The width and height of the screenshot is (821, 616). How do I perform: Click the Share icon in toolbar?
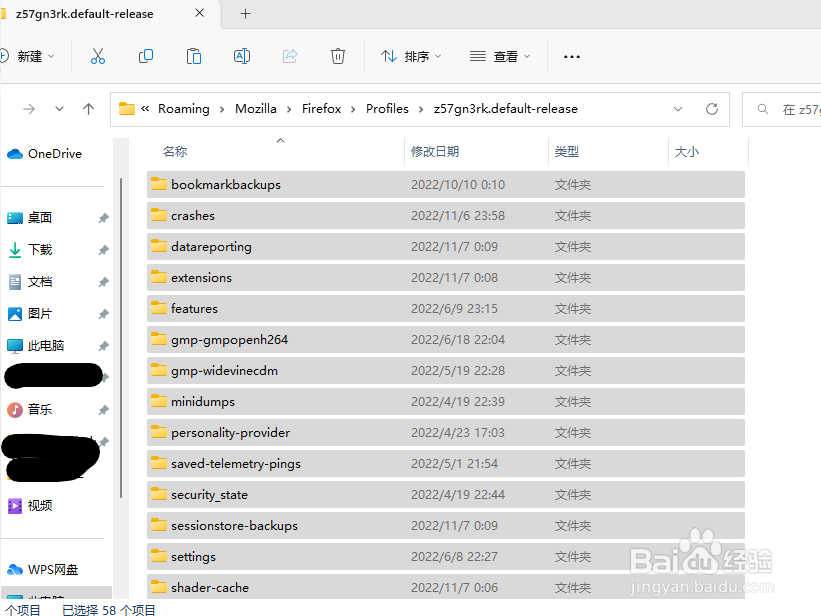(290, 56)
